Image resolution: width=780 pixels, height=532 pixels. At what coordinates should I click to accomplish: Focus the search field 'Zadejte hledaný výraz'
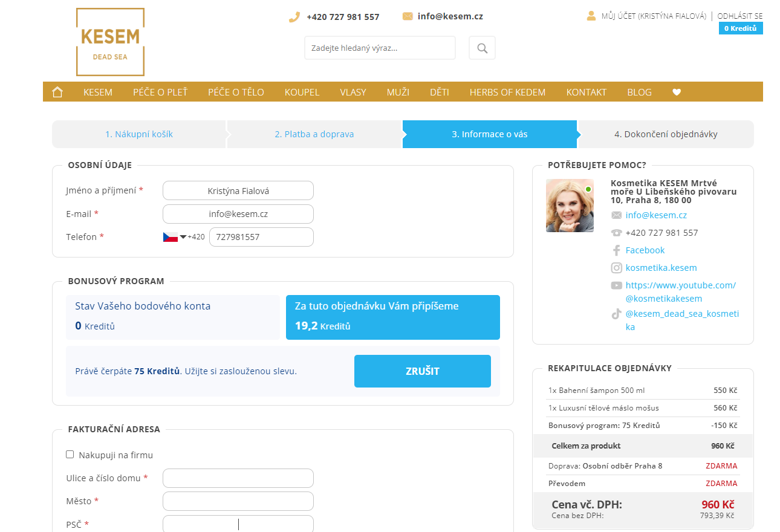[x=380, y=48]
